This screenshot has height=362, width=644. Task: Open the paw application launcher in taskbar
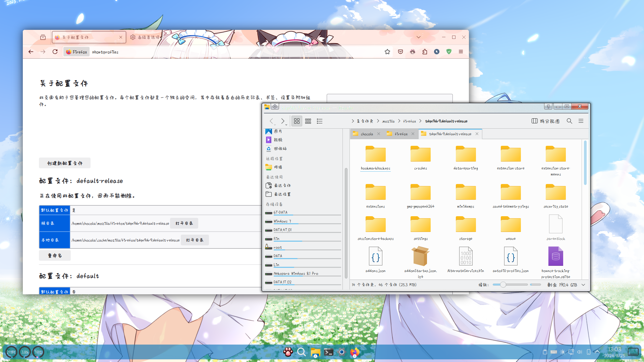288,352
